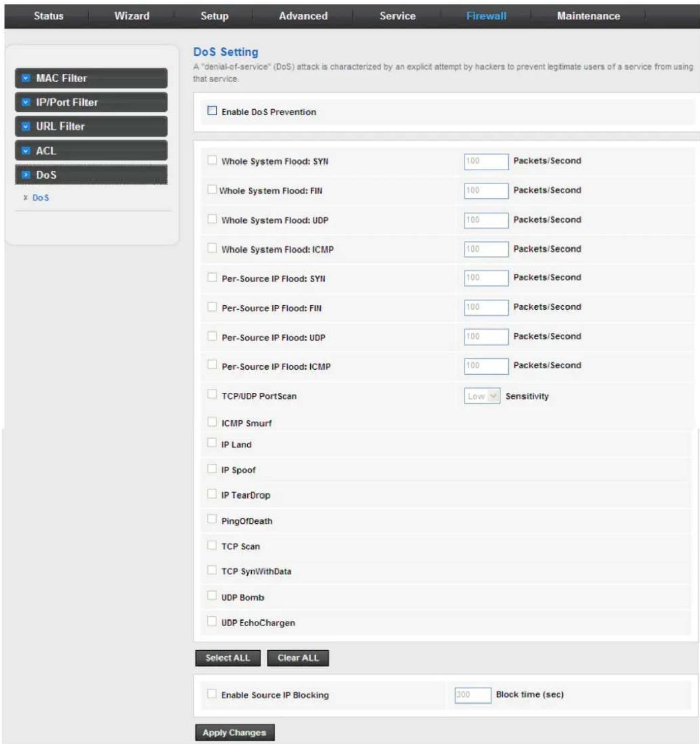The height and width of the screenshot is (744, 700).
Task: Tick the IP TearDrop checkbox
Action: [x=212, y=494]
